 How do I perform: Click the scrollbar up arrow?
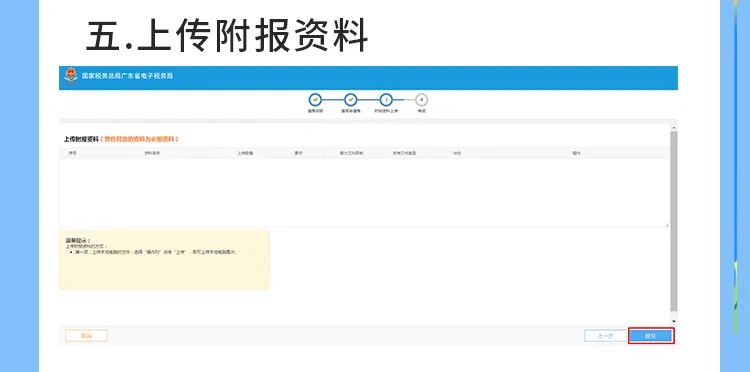click(x=674, y=128)
